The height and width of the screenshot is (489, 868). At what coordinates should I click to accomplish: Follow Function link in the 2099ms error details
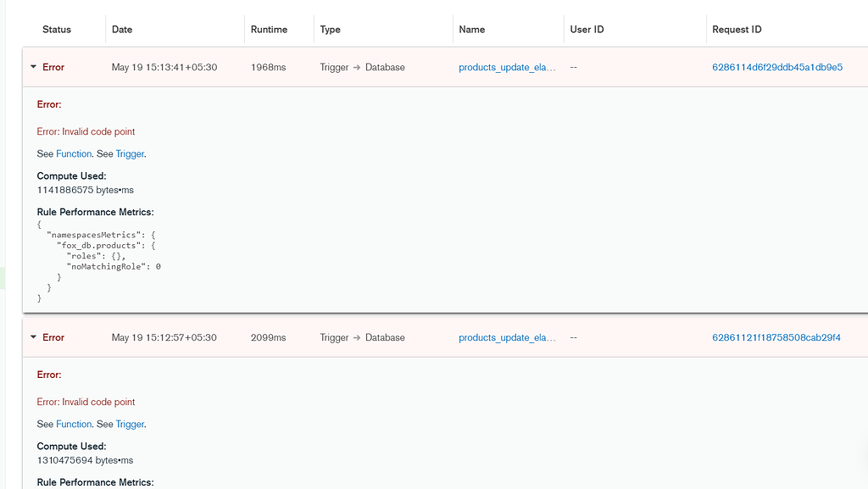click(x=74, y=424)
